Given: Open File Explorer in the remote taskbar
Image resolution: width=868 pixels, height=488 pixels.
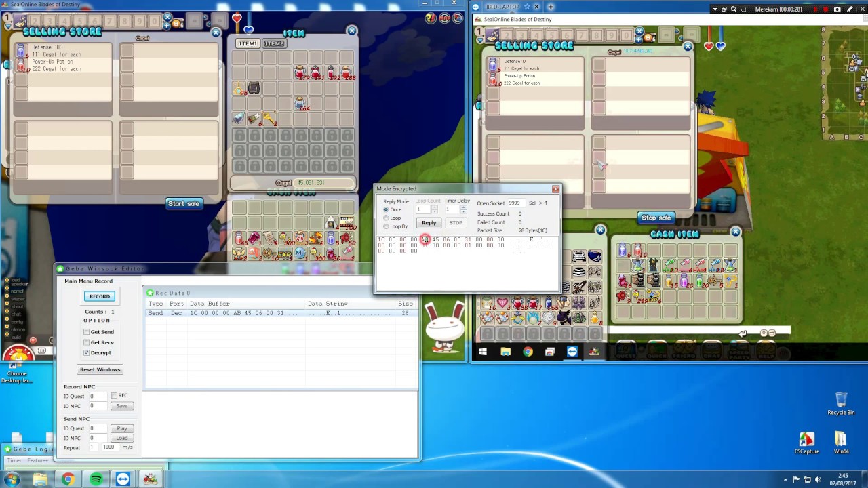Looking at the screenshot, I should coord(505,352).
